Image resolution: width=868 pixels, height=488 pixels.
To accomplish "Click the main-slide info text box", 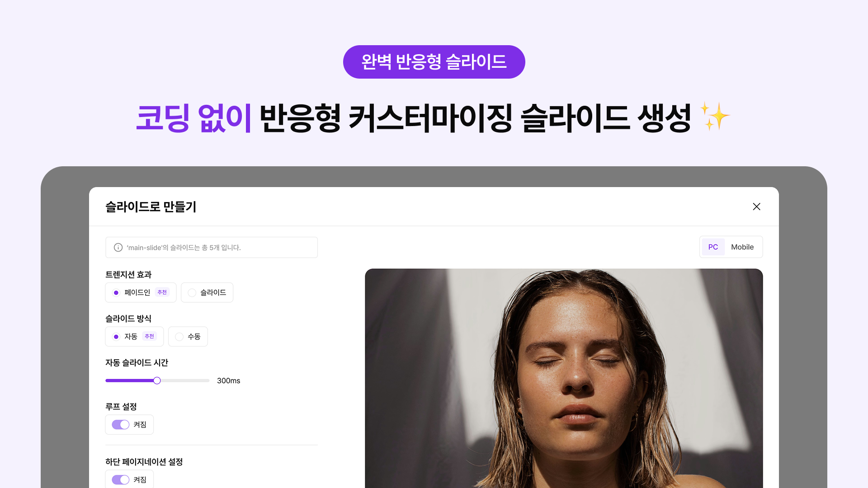I will pos(212,248).
